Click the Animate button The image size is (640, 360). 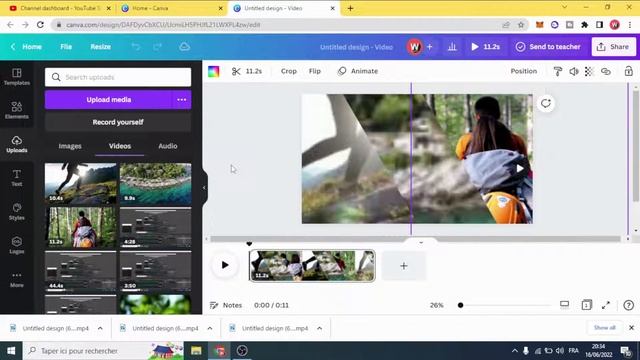point(358,71)
